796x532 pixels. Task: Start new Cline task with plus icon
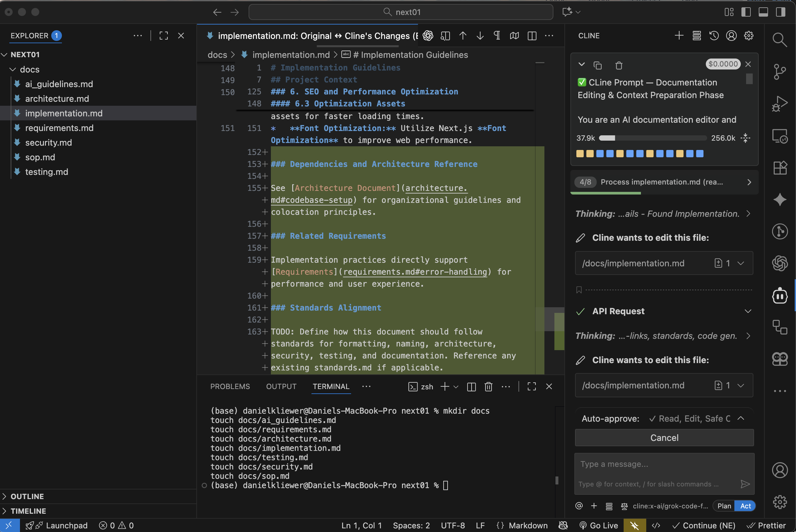click(x=679, y=36)
